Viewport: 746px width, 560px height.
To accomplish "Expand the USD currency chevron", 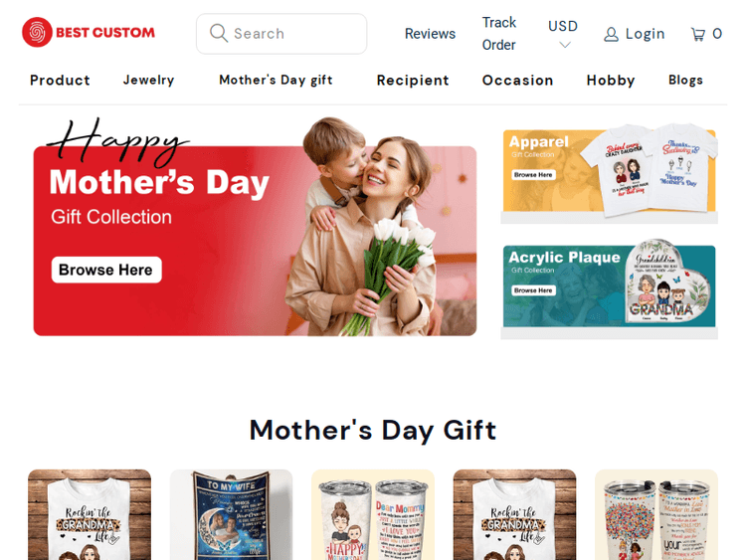I will coord(565,45).
